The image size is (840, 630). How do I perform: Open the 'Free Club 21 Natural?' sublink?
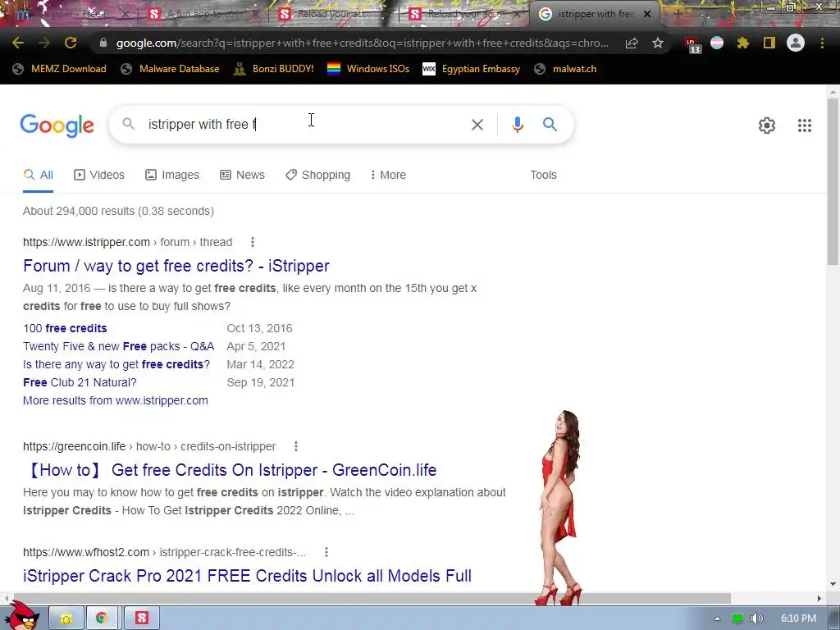[x=80, y=382]
